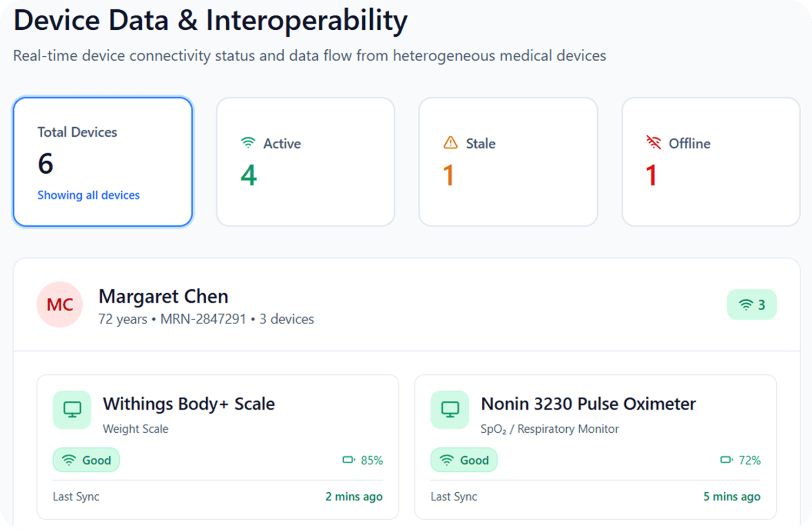Click the monitor icon on Nonin Pulse Oximeter
The width and height of the screenshot is (812, 529).
(450, 409)
